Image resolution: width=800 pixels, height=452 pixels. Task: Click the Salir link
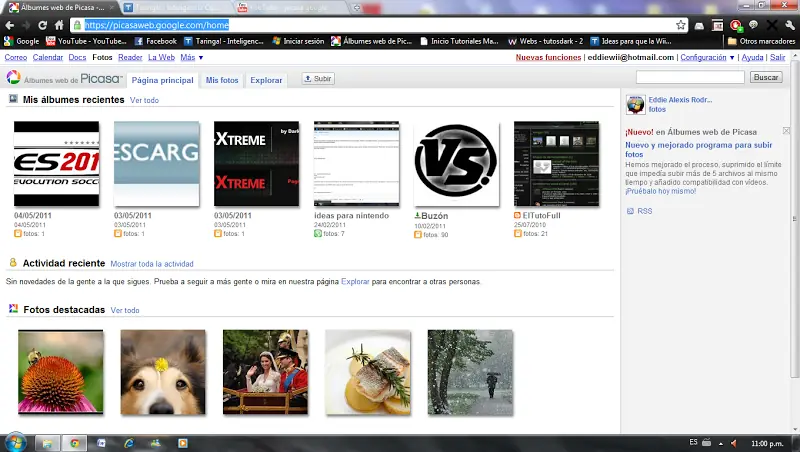[x=777, y=58]
